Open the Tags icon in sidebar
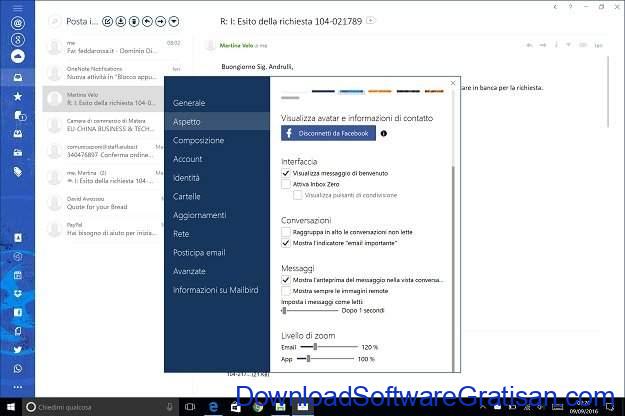 pos(18,172)
